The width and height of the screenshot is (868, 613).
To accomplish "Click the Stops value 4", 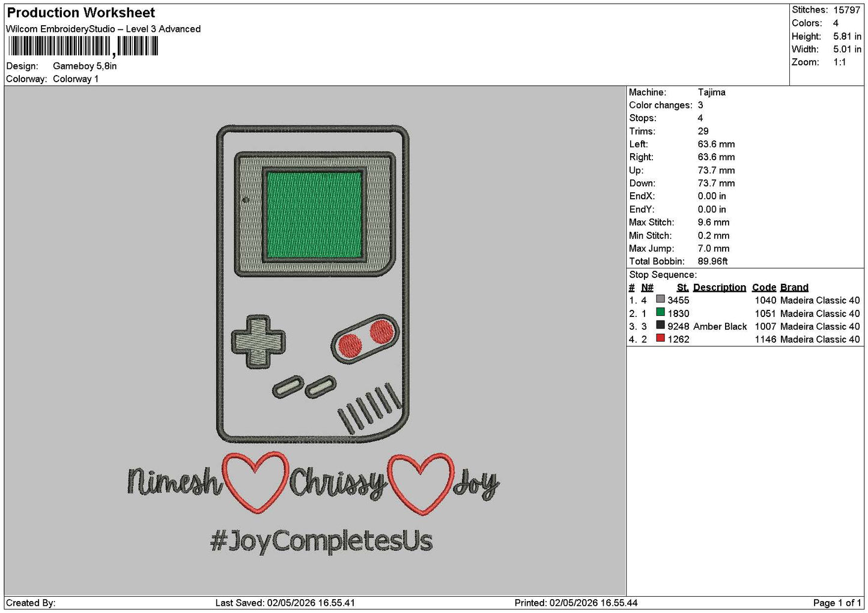I will pyautogui.click(x=700, y=118).
